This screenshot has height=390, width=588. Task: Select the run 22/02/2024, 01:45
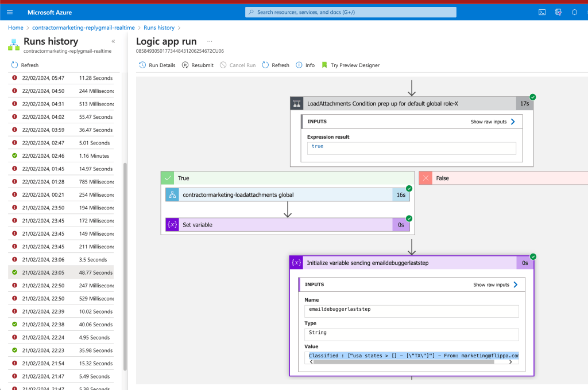pyautogui.click(x=61, y=169)
